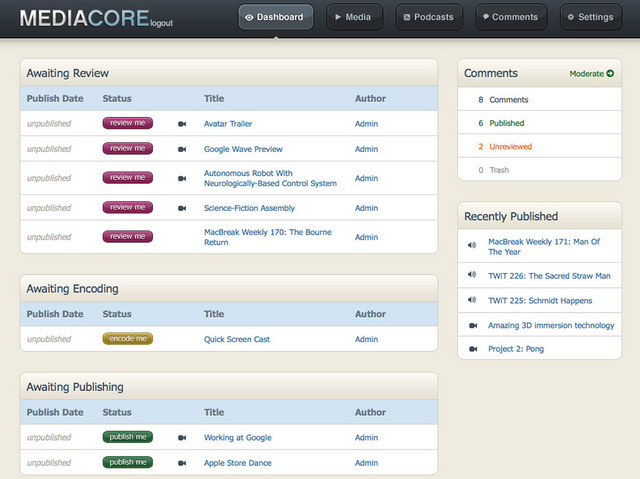
Task: Click the video icon next to Working at Google
Action: click(182, 438)
